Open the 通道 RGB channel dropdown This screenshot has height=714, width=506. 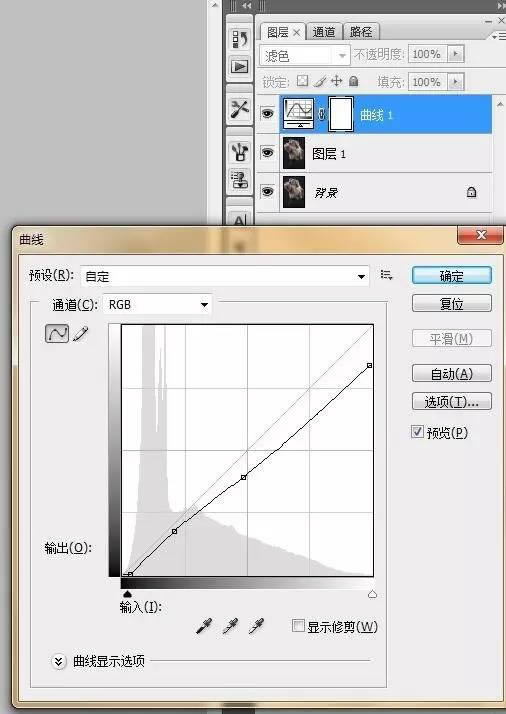tap(158, 304)
